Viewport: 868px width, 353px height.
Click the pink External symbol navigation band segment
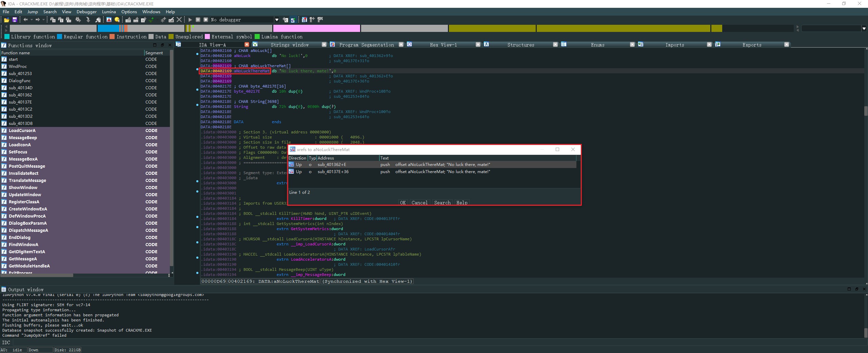point(316,29)
